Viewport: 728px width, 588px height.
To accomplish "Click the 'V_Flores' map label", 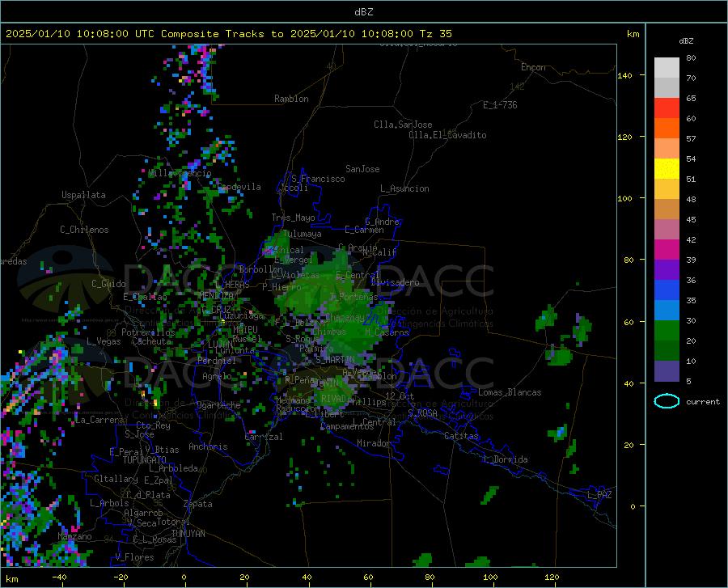I will click(x=134, y=557).
